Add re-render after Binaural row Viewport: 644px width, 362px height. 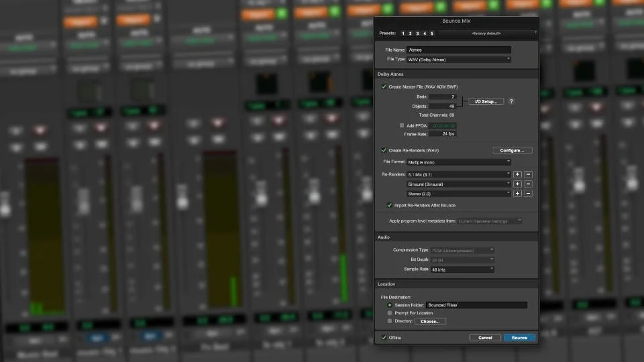pos(517,184)
